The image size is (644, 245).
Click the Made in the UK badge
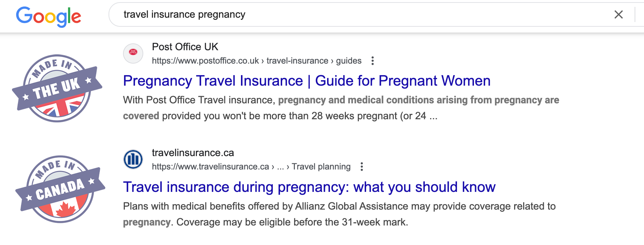click(x=57, y=89)
